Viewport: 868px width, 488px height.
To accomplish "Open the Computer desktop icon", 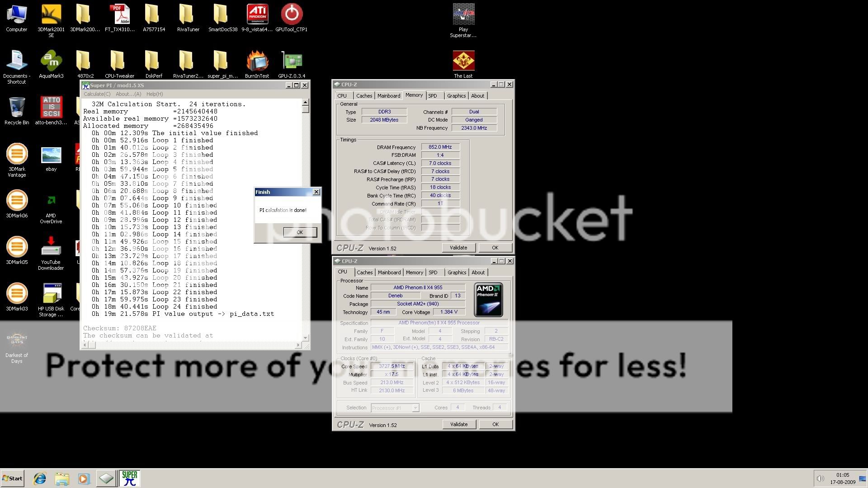I will (x=17, y=18).
